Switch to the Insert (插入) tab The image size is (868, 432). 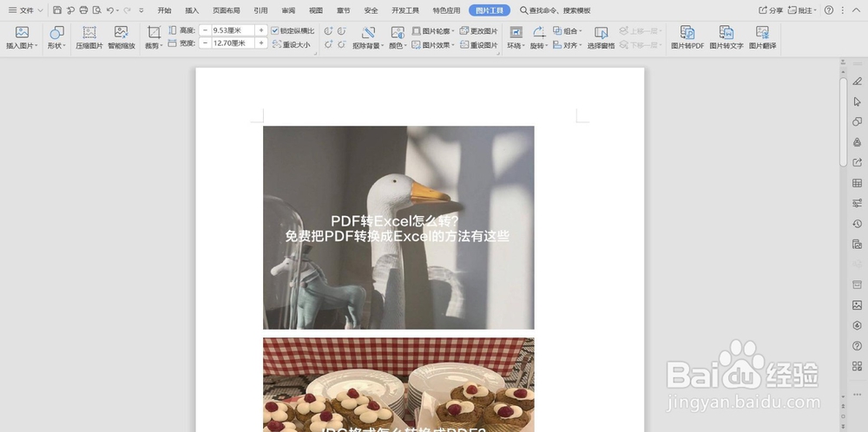click(x=192, y=10)
